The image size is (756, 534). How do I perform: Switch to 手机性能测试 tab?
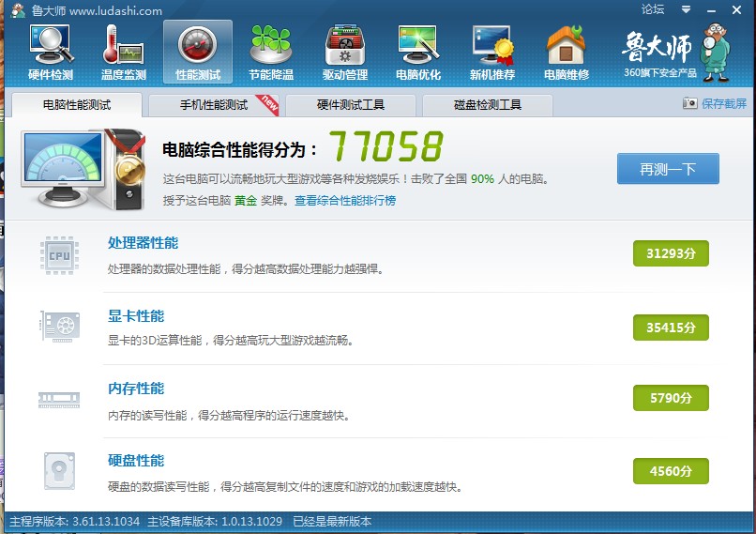[214, 105]
